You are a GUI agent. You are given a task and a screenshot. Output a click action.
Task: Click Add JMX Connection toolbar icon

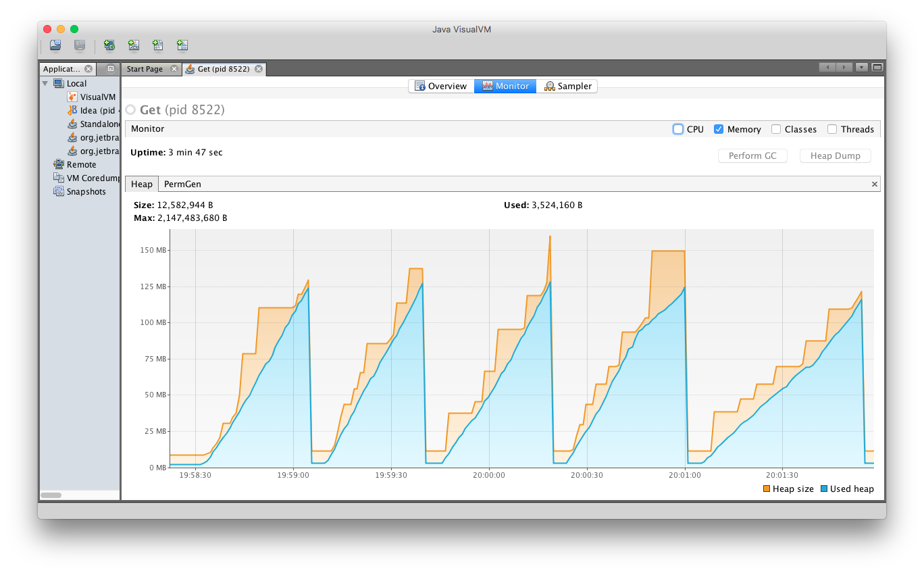134,45
